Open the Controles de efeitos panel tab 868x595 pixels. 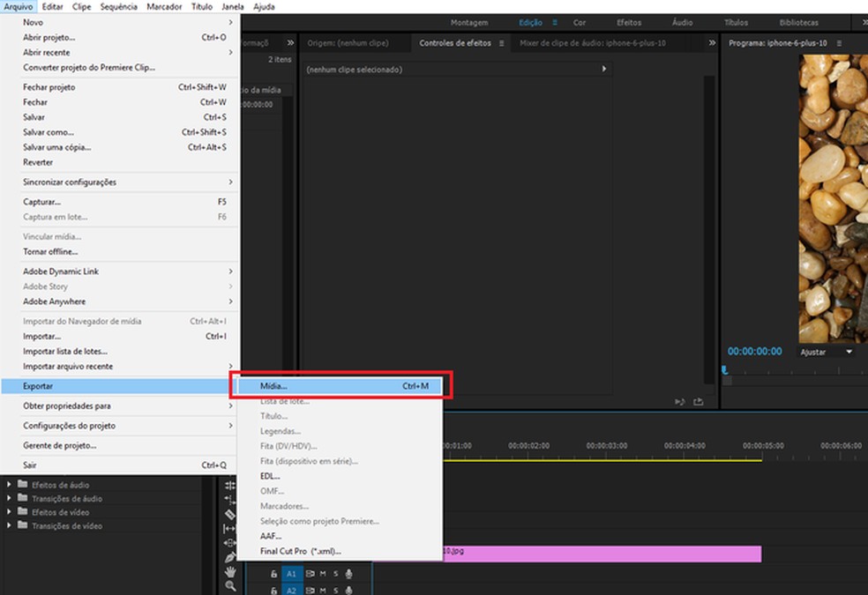coord(455,42)
